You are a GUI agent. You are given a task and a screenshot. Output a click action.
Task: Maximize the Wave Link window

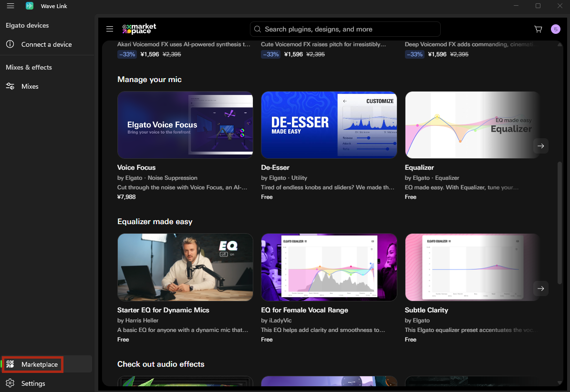538,6
